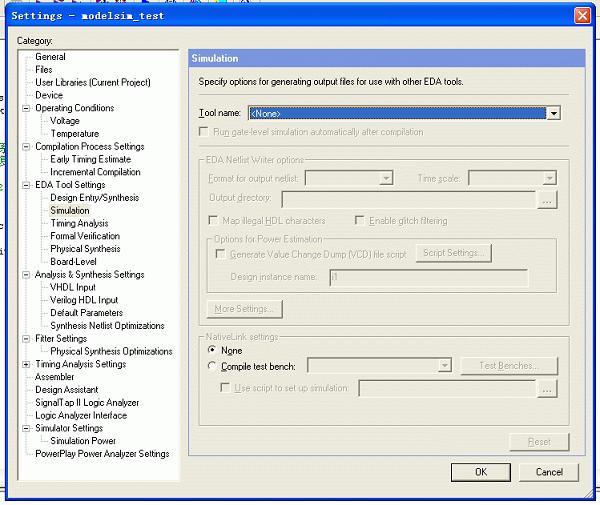The width and height of the screenshot is (600, 505).
Task: Open Compile test bench dropdown list
Action: [x=444, y=366]
